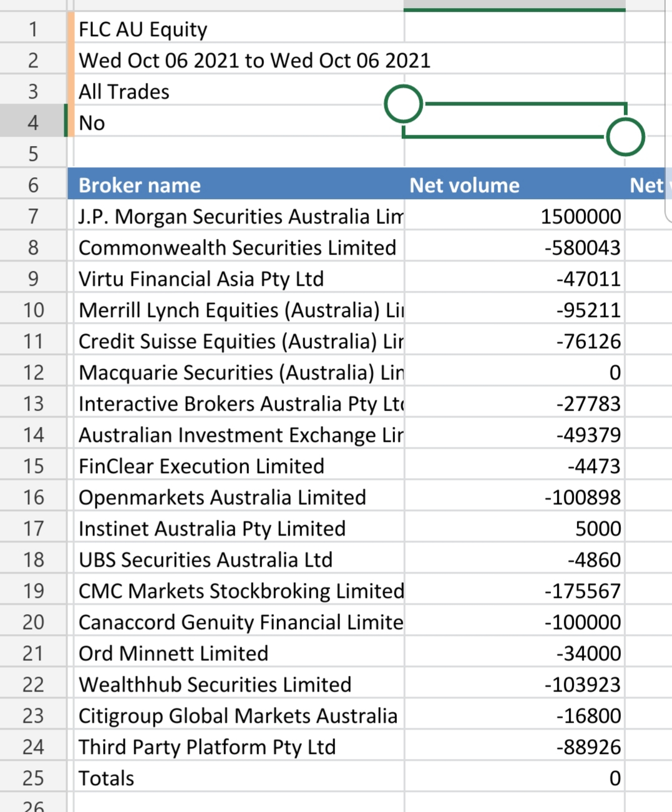This screenshot has width=672, height=812.
Task: Select row 1 via its row header
Action: (x=33, y=29)
